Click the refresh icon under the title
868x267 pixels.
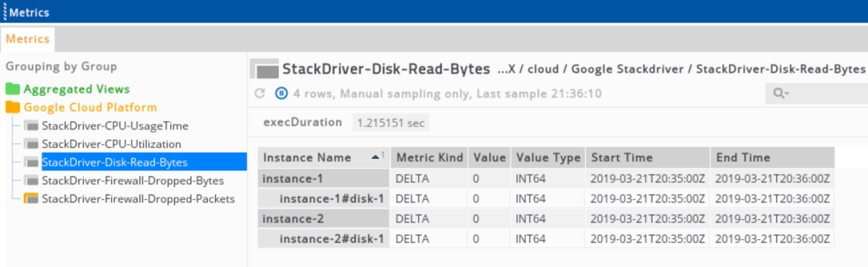click(260, 93)
